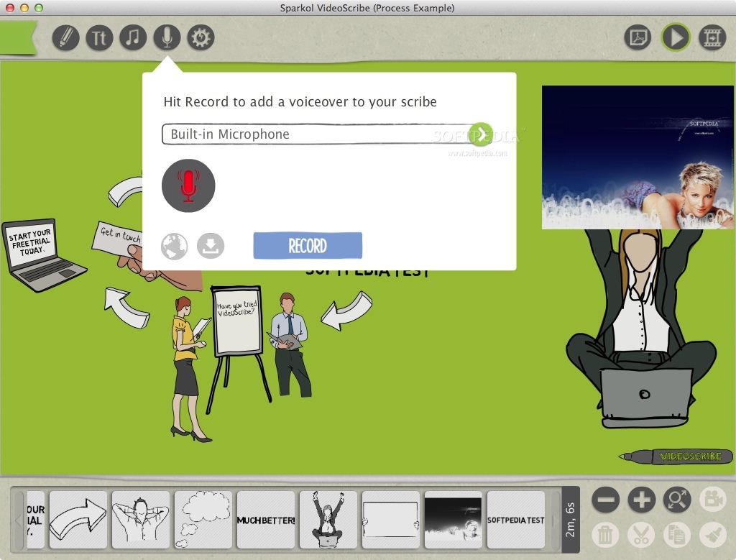Screen dimensions: 736x560
Task: Toggle recording with the red microphone button
Action: [x=188, y=185]
